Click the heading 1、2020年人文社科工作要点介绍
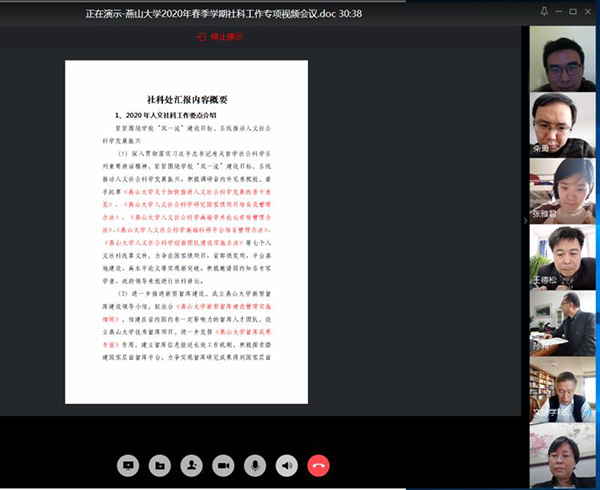Screen dimensions: 600x490 coord(166,115)
